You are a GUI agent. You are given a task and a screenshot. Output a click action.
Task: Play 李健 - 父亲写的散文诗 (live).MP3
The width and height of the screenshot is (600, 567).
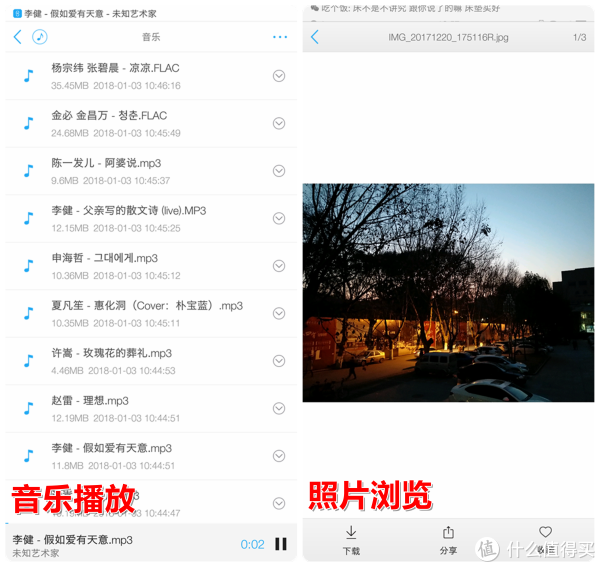[130, 218]
